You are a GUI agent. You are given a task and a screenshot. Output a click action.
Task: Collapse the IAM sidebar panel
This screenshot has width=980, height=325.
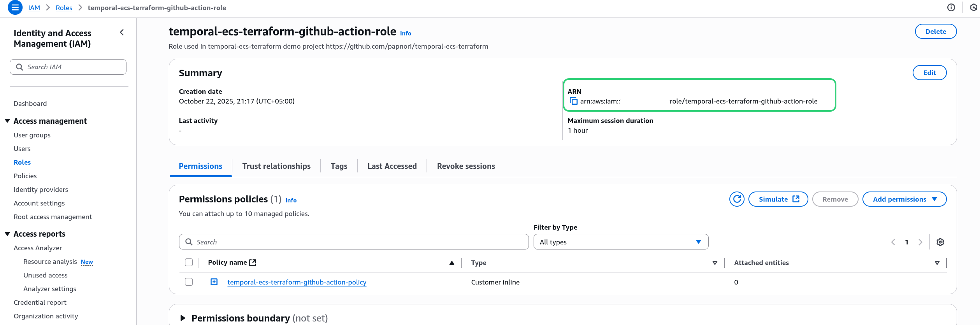coord(122,33)
